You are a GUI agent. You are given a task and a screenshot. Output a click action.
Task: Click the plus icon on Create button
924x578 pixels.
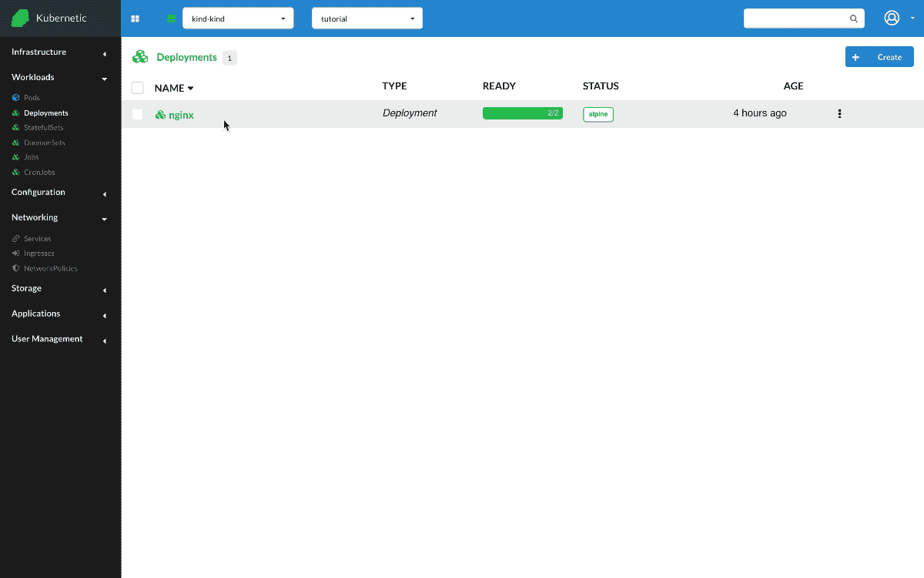pyautogui.click(x=855, y=57)
